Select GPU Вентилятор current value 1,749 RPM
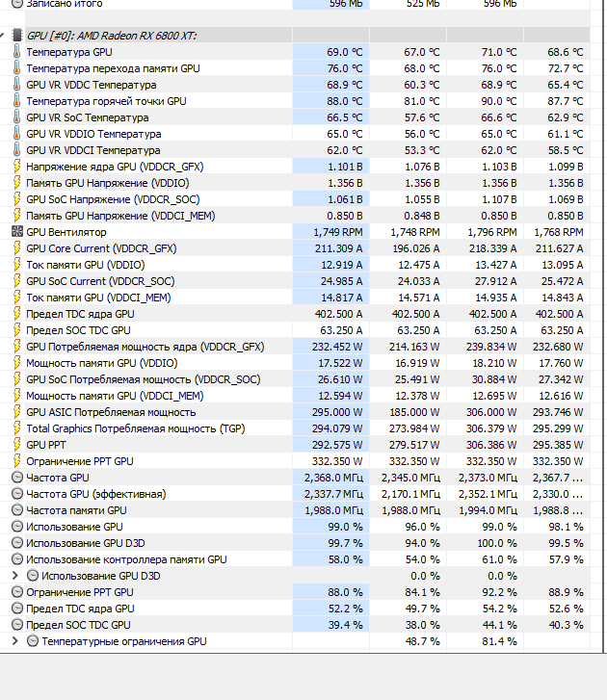This screenshot has height=700, width=607. pos(337,232)
